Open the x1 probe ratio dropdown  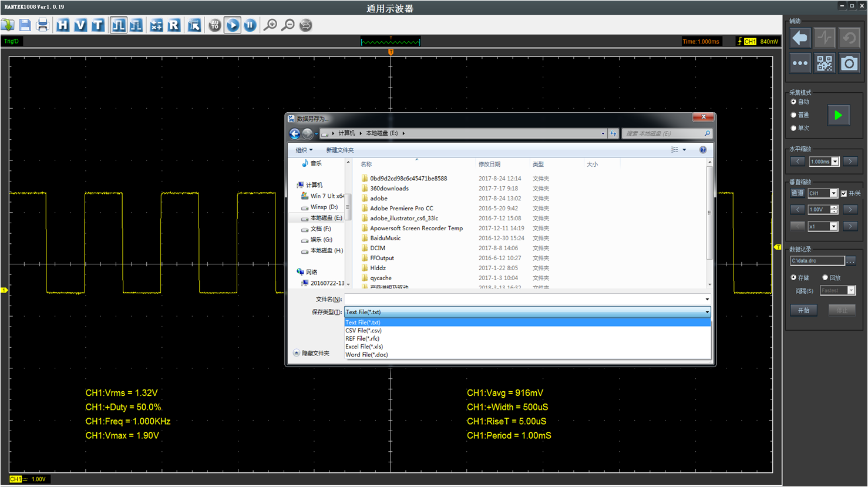click(833, 226)
